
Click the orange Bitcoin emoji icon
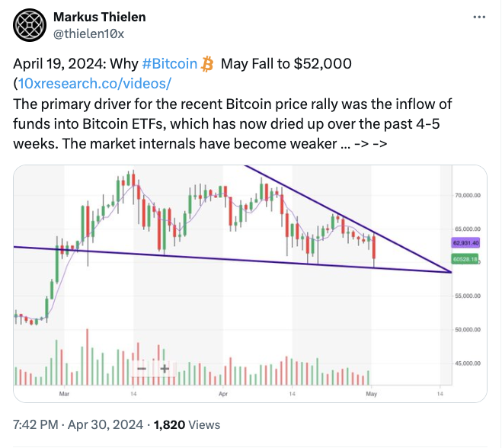[x=208, y=63]
